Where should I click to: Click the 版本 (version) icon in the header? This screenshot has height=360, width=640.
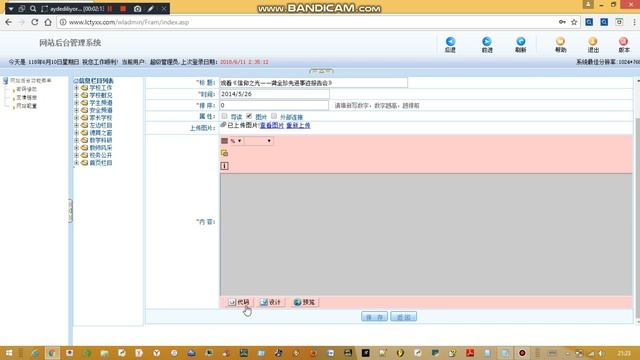[x=623, y=42]
